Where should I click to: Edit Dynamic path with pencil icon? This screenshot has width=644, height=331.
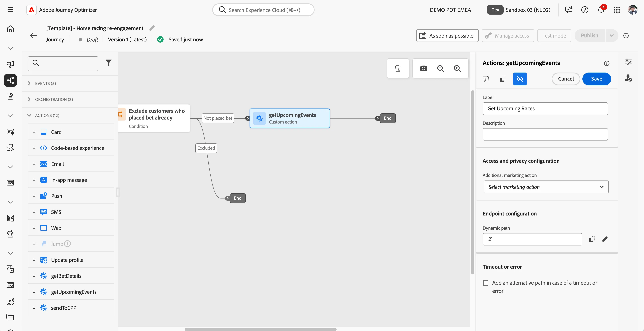(605, 239)
